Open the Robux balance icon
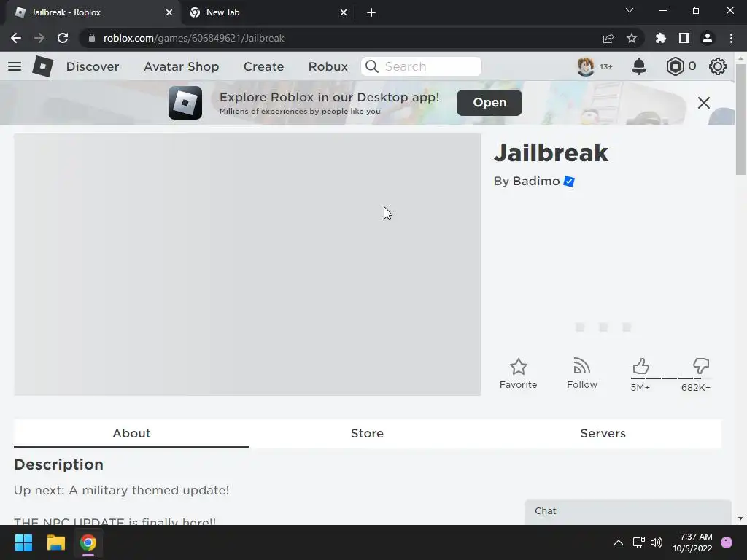The height and width of the screenshot is (560, 747). 675,66
